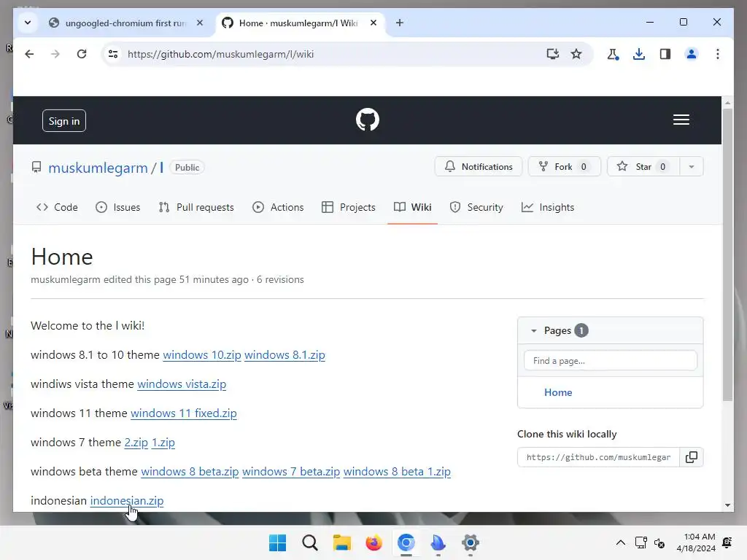Image resolution: width=747 pixels, height=560 pixels.
Task: Show hidden system tray icons
Action: [x=620, y=542]
